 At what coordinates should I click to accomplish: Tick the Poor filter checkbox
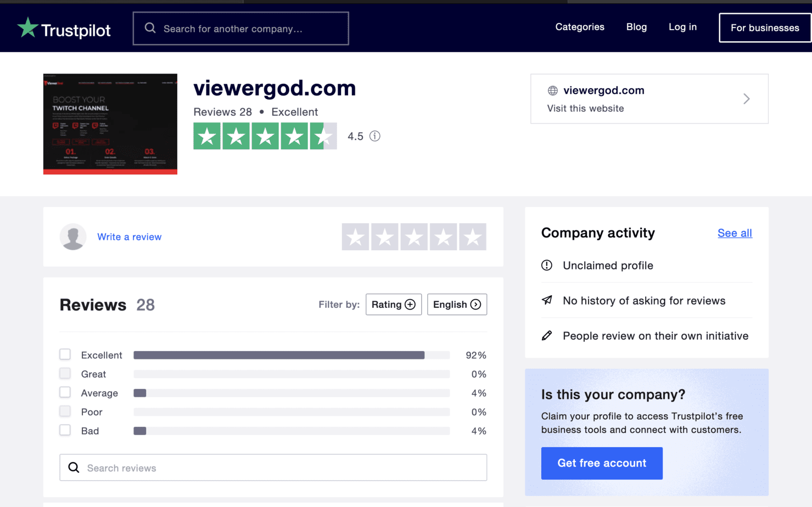[x=65, y=411]
